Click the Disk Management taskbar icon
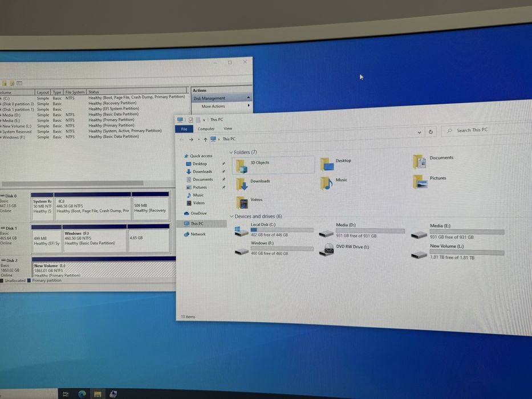The image size is (532, 399). [113, 394]
